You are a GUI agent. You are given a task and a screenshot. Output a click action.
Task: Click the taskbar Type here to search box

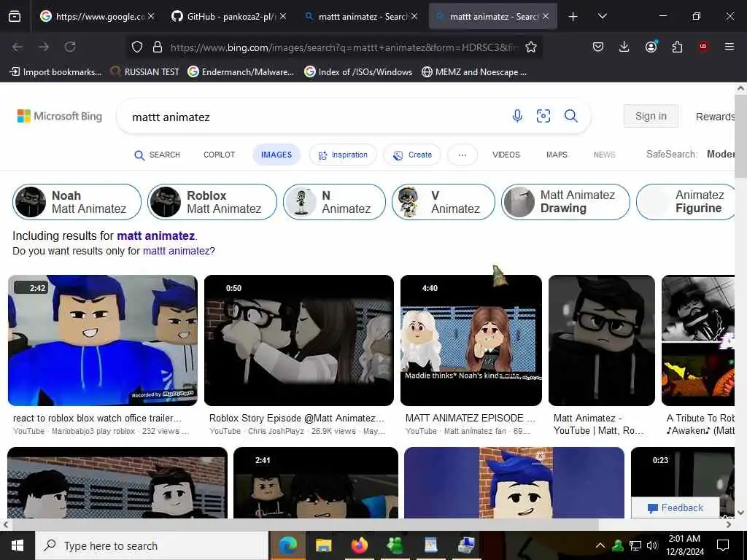(152, 545)
